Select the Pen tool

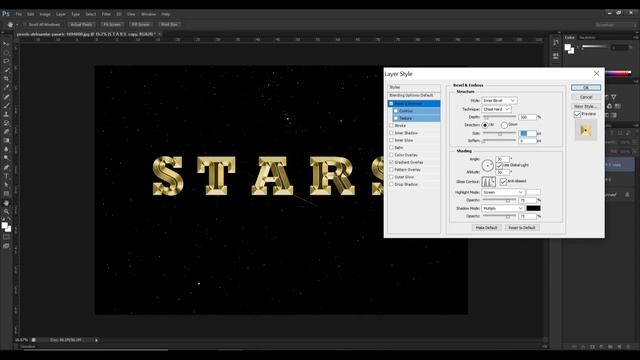[6, 167]
